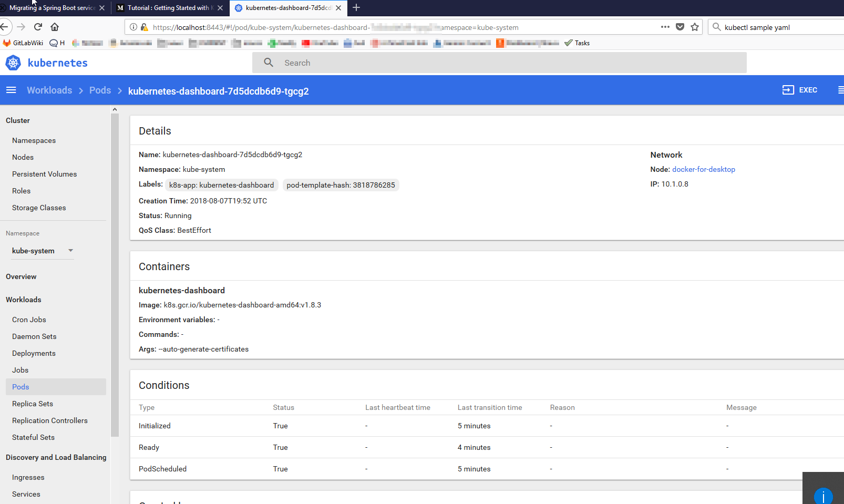Open EXEC shell for the pod
Viewport: 844px width, 504px height.
(x=800, y=90)
